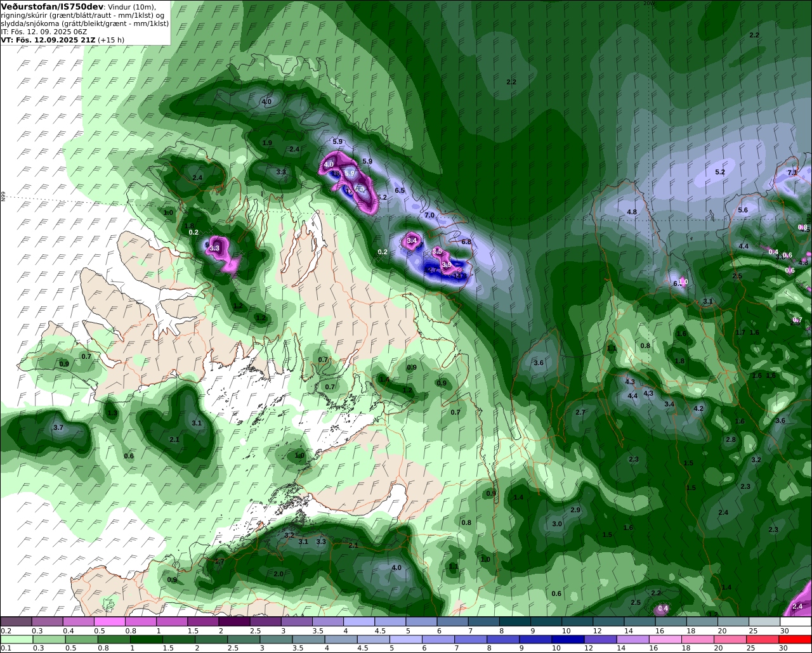Click the VT: Fös. 12.09.2025 21Z line
Screen dimensions: 812x653
click(x=48, y=40)
